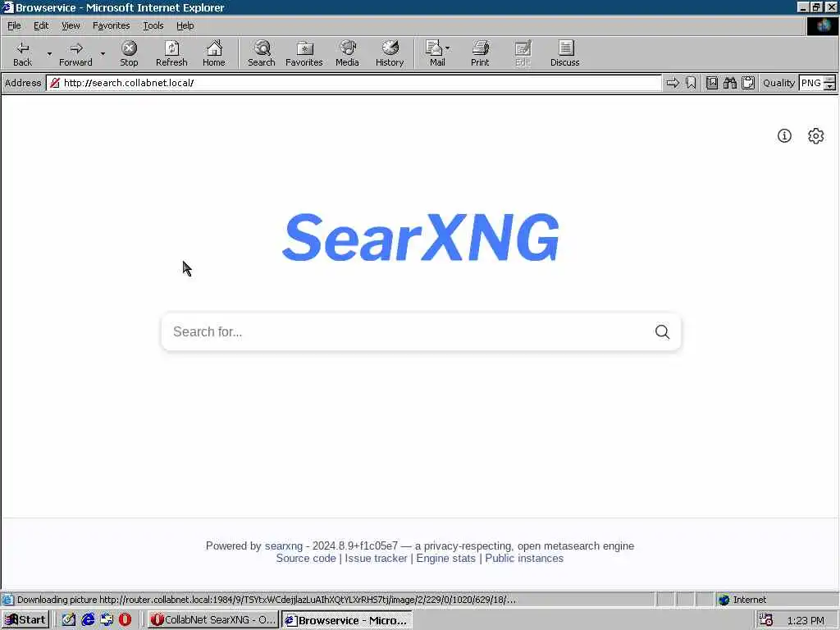Click the clock showing 1:23 PM

[806, 620]
